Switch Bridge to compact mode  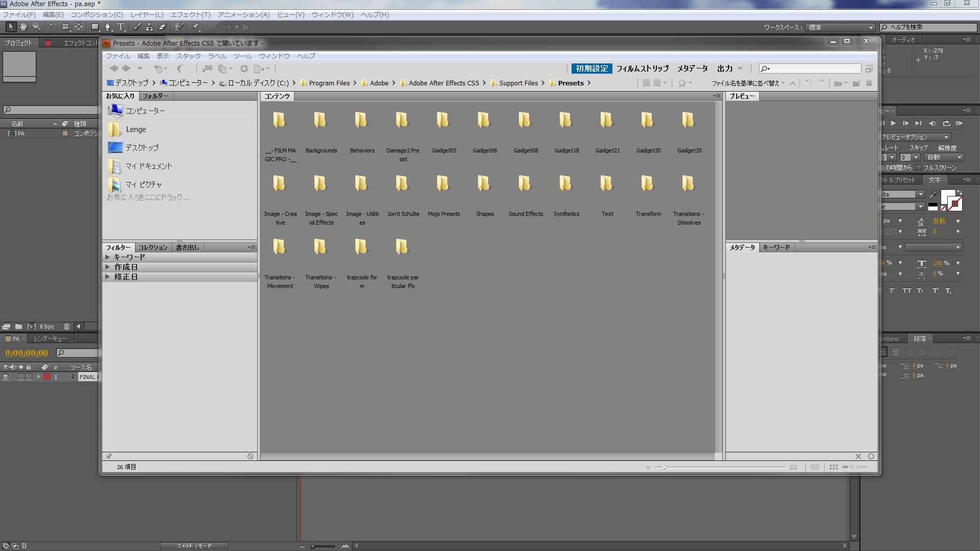pos(869,69)
